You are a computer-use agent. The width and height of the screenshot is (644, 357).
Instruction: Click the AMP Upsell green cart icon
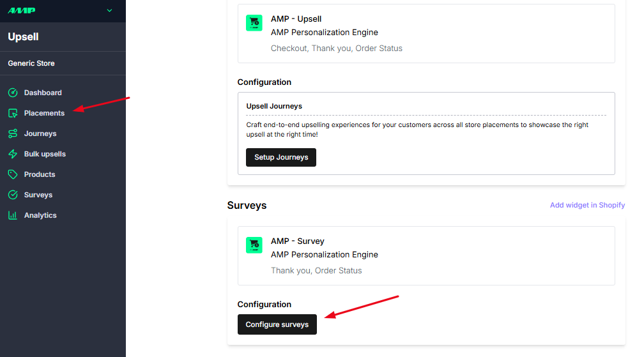(x=254, y=23)
